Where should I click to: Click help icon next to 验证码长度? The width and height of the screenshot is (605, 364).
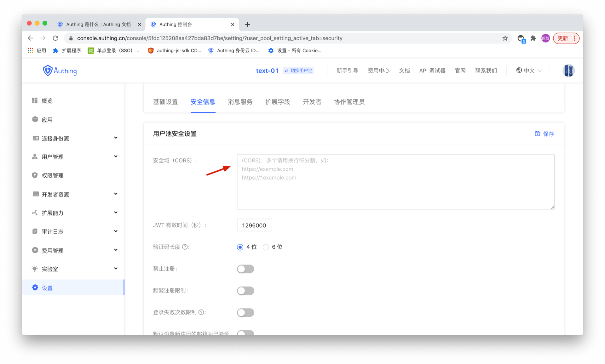pos(185,247)
